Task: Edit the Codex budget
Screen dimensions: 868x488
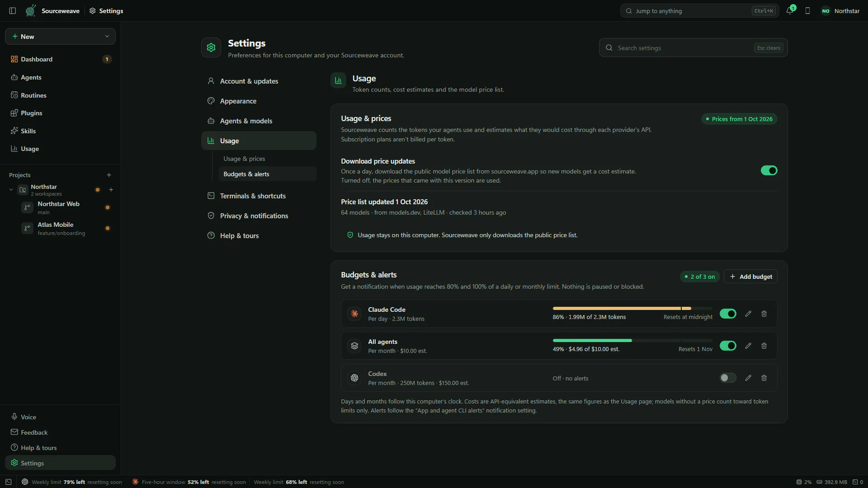Action: coord(748,378)
